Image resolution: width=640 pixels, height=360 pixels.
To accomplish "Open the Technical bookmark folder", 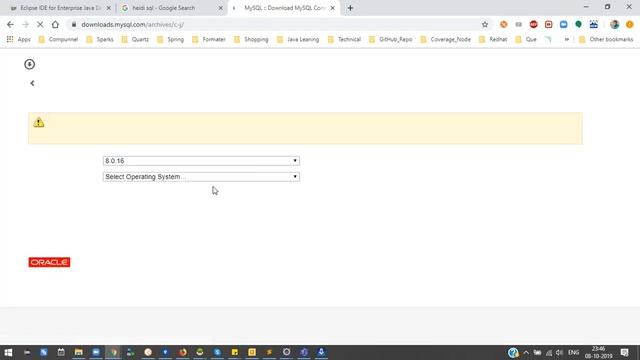I will (x=344, y=39).
